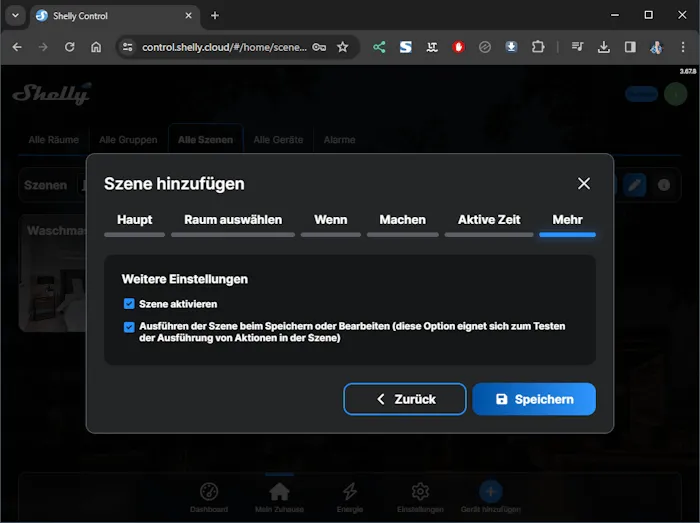The height and width of the screenshot is (523, 700).
Task: Go back with the Zurück button
Action: [x=405, y=399]
